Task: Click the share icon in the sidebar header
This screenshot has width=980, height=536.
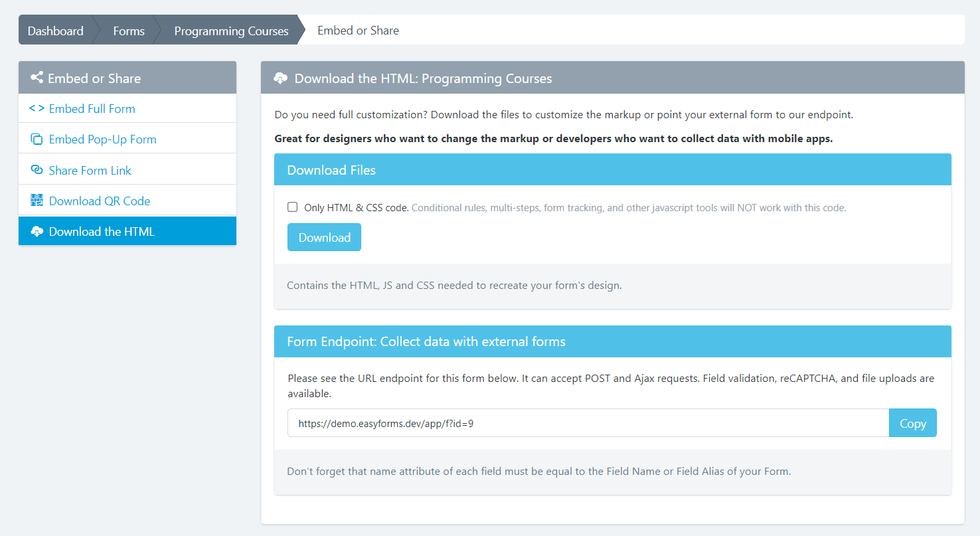Action: pyautogui.click(x=37, y=78)
